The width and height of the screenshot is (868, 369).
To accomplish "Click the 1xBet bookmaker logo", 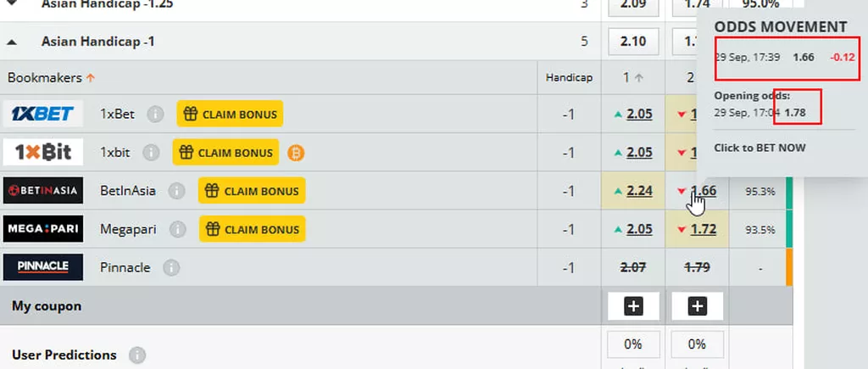I will point(42,114).
